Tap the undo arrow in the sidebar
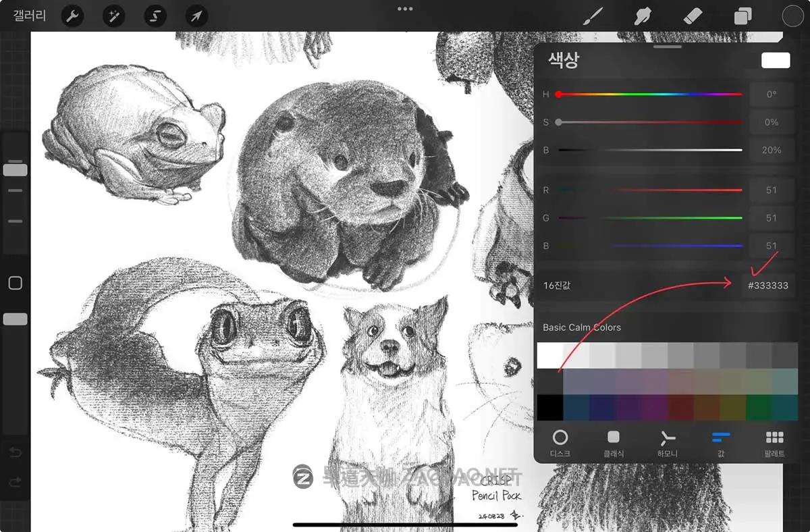 tap(15, 452)
